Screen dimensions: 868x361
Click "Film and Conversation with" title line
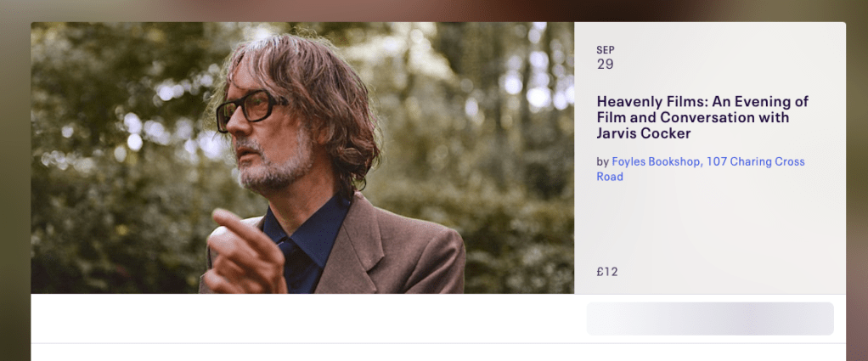[x=693, y=117]
